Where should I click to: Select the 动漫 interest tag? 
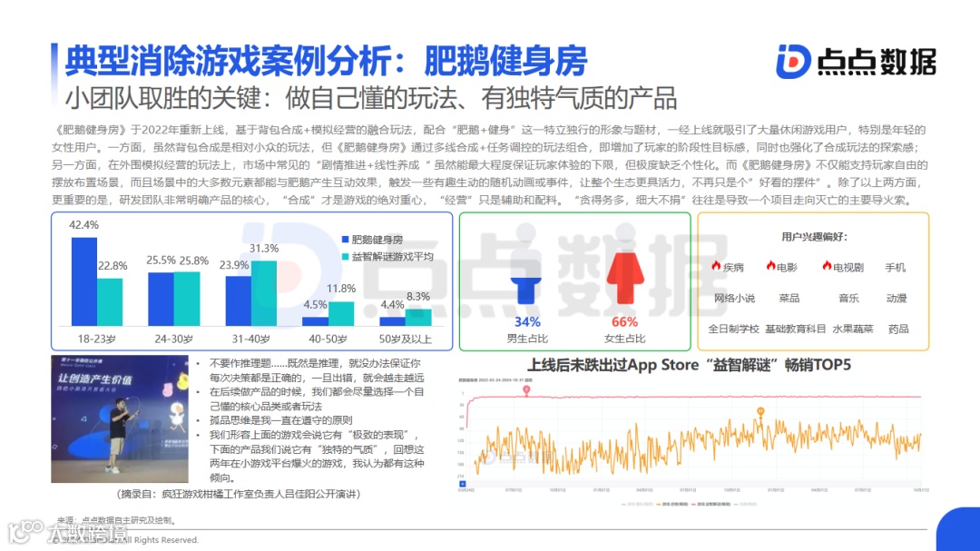(897, 299)
